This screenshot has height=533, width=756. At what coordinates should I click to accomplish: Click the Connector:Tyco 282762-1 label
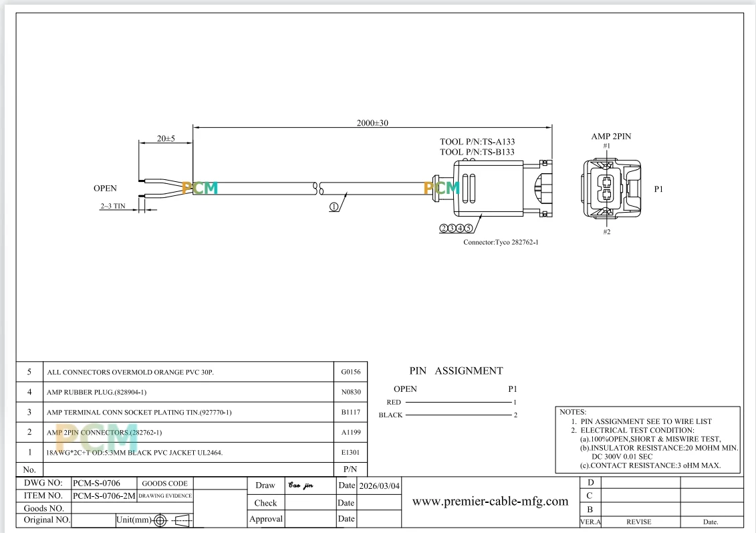pos(501,242)
